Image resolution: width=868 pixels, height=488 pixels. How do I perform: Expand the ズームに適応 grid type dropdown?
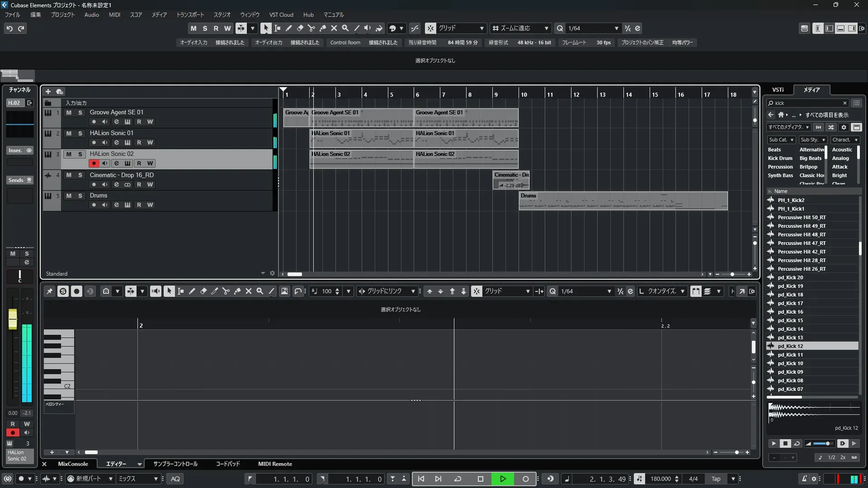(546, 28)
